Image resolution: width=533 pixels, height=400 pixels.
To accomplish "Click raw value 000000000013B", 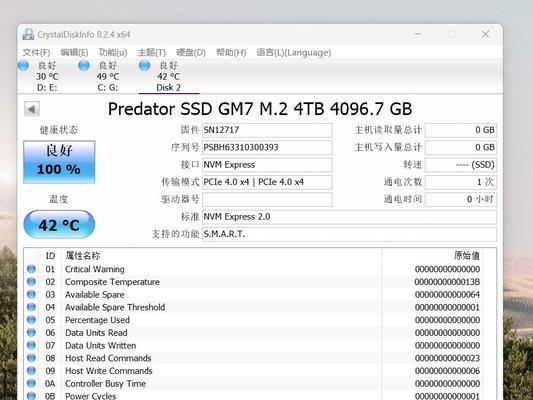I will click(x=447, y=282).
